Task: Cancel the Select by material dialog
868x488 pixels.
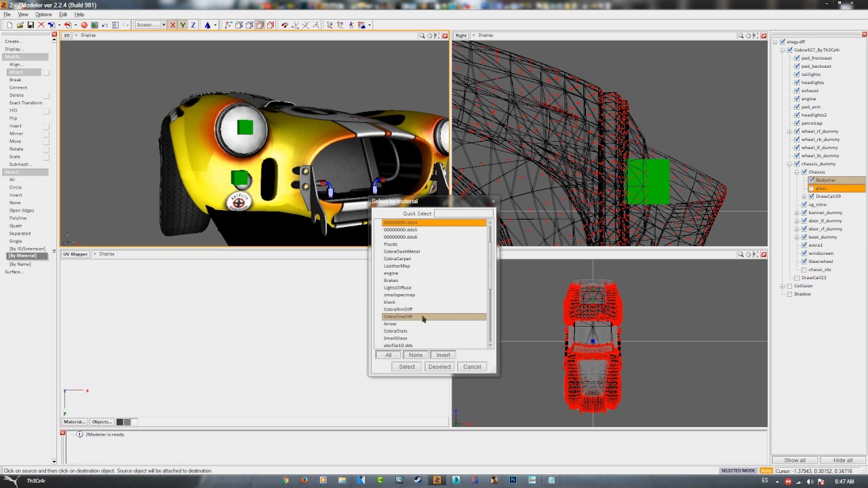Action: 472,367
